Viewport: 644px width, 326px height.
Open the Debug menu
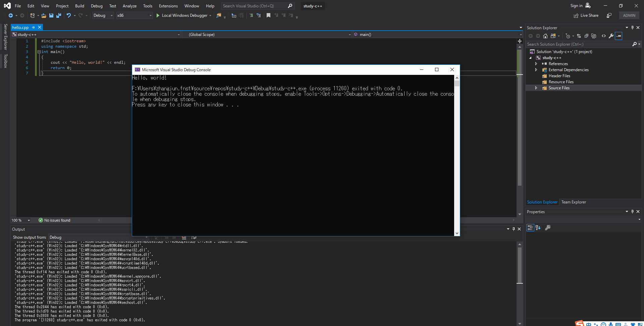point(97,6)
